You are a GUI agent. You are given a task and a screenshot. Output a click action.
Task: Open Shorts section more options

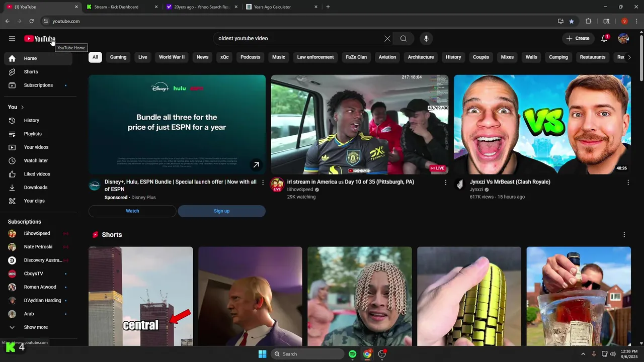624,235
